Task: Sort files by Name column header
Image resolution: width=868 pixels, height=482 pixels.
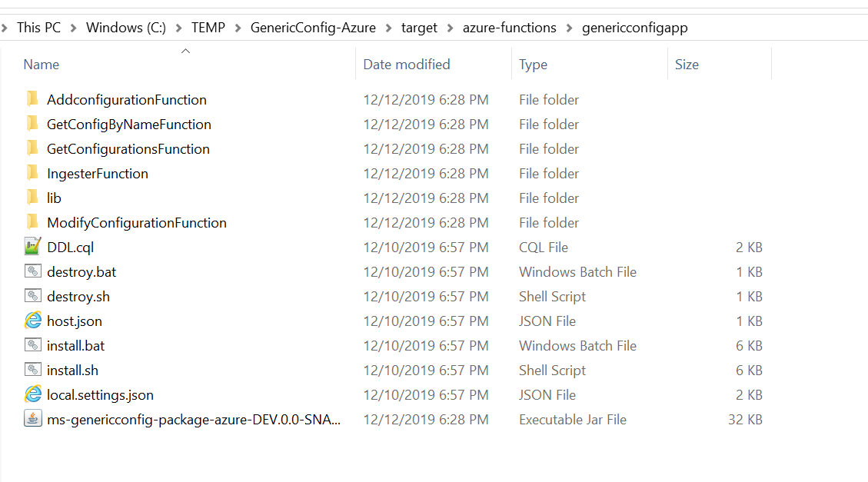Action: pos(42,65)
